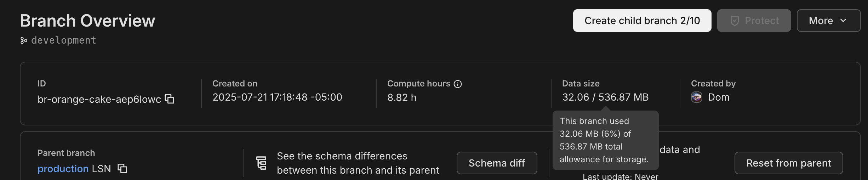Click the development branch name
Screen dimensions: 868x180
(x=64, y=40)
